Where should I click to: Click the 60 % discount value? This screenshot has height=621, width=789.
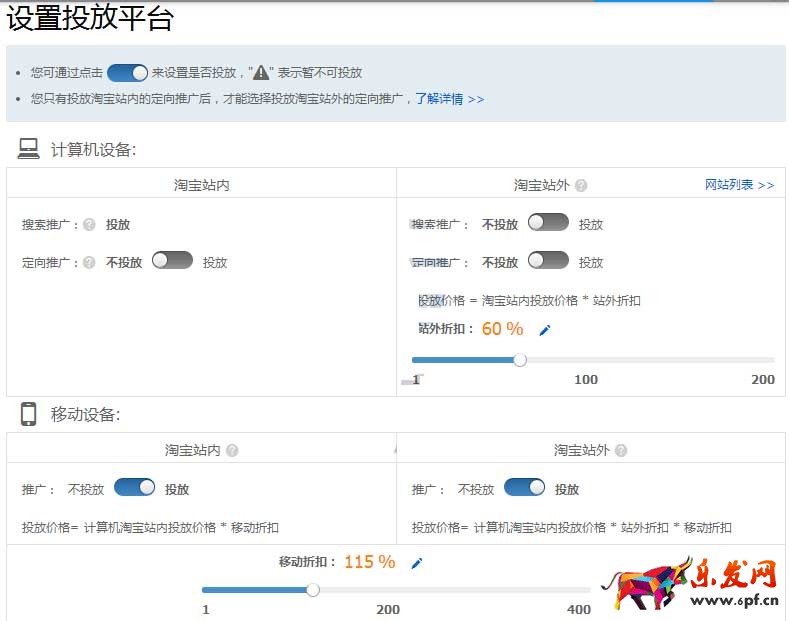(x=502, y=329)
